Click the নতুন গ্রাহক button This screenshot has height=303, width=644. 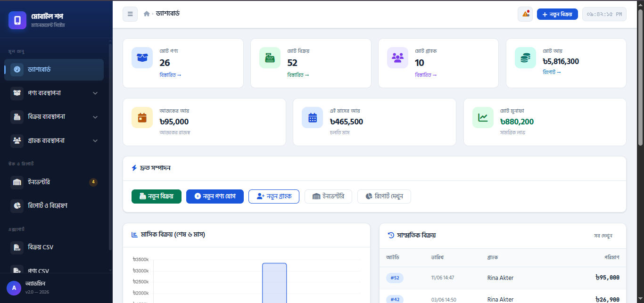(274, 197)
